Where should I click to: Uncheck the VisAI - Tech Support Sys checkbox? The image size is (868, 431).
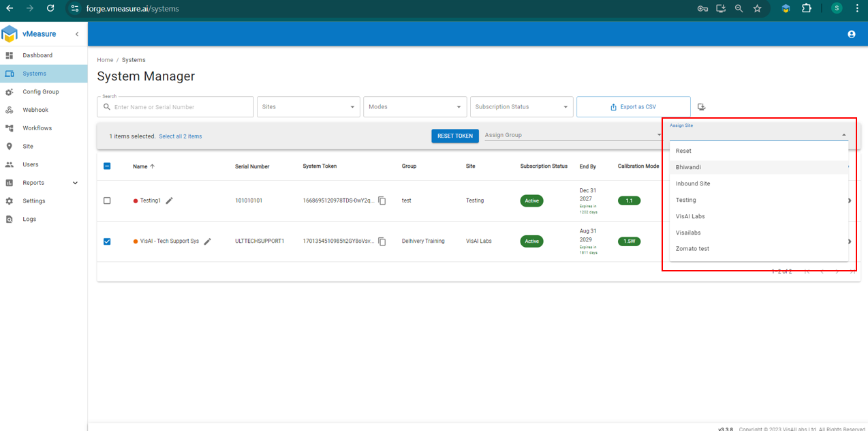[x=107, y=241]
